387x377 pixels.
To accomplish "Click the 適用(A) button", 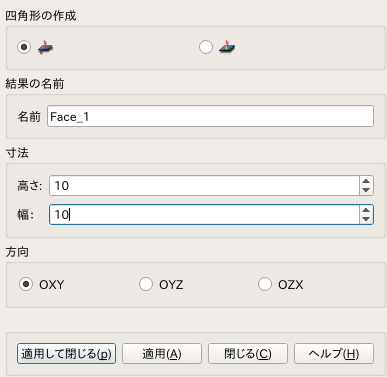I will (x=162, y=354).
